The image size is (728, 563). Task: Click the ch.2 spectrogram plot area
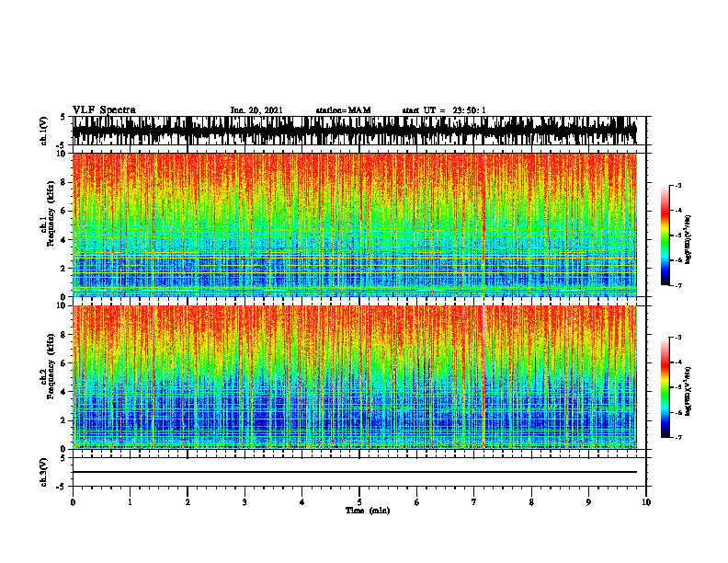[x=354, y=377]
